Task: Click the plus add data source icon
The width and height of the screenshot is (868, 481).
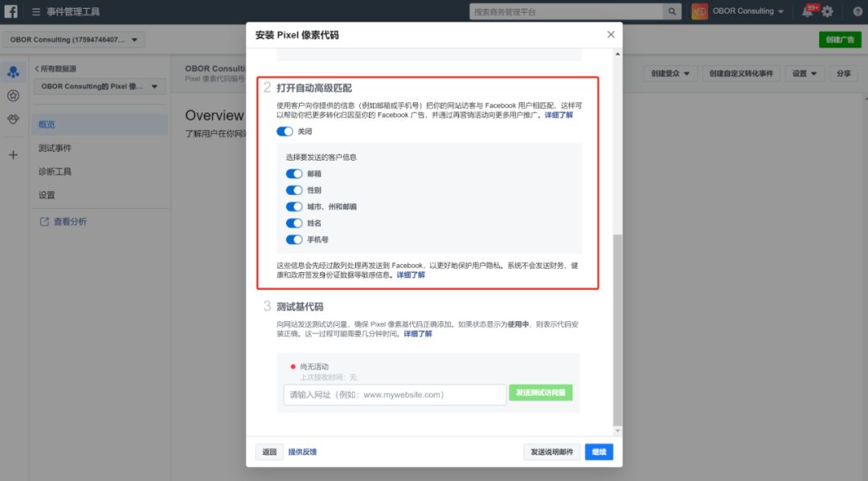Action: click(x=14, y=155)
